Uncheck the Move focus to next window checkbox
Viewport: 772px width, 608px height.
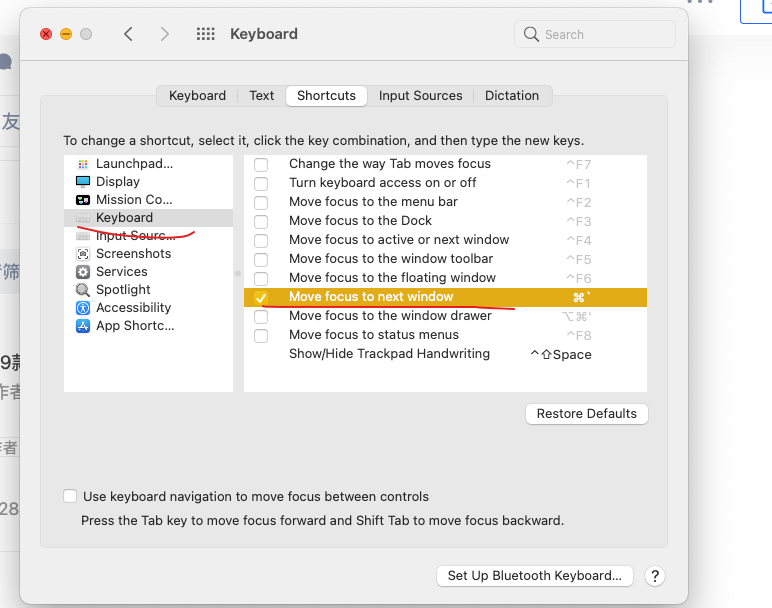261,298
